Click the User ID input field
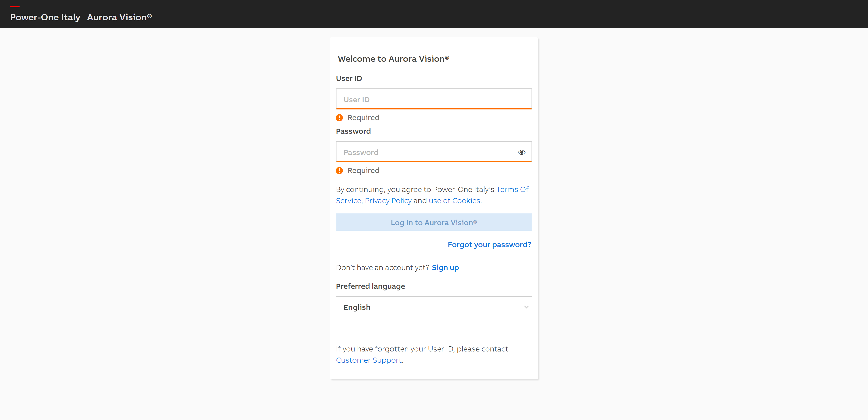The image size is (868, 420). (x=434, y=99)
